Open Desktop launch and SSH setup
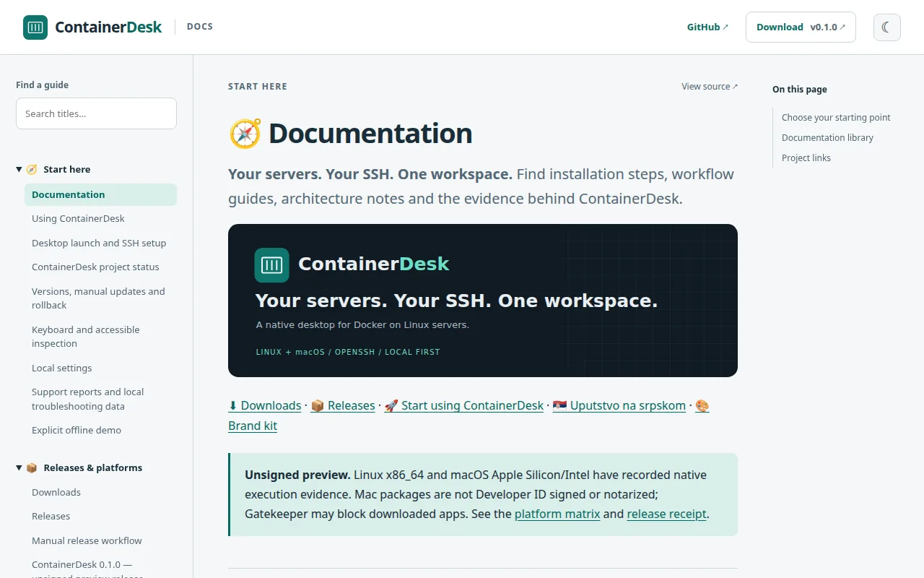This screenshot has height=578, width=924. pos(99,243)
